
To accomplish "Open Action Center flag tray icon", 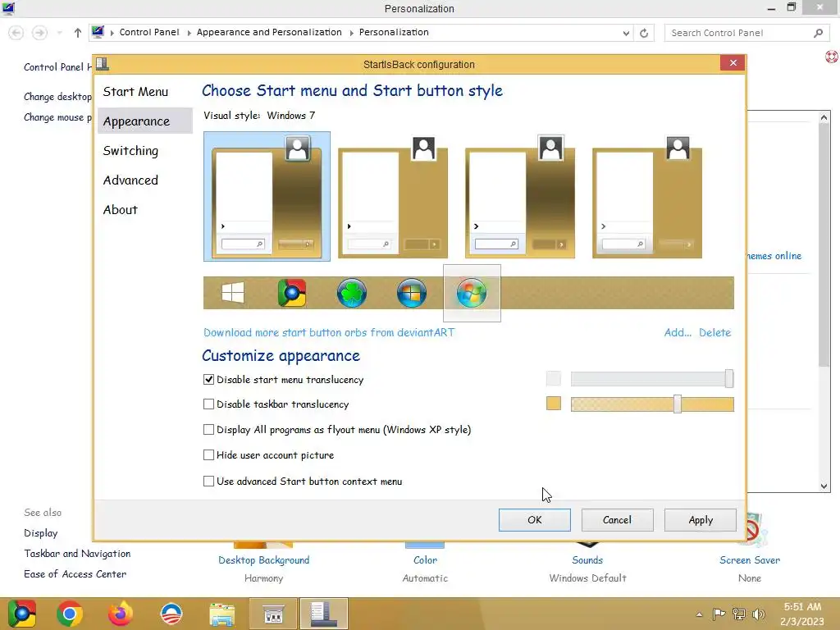I will pyautogui.click(x=719, y=614).
